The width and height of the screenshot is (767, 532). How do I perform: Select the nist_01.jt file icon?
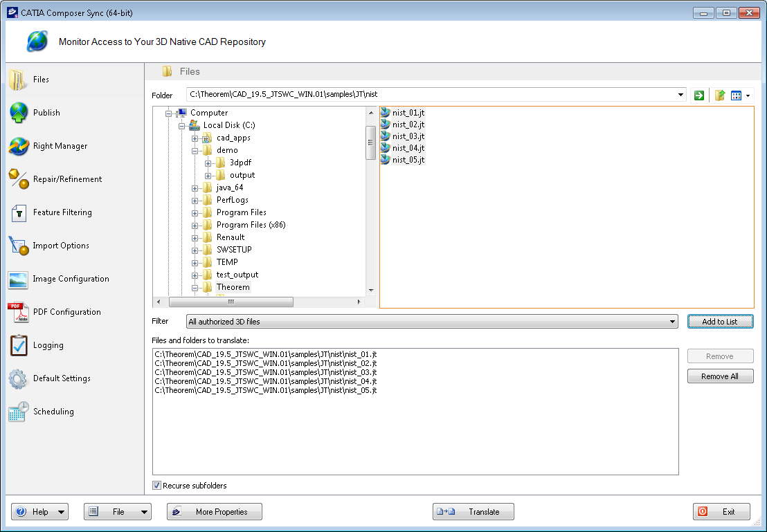click(386, 113)
